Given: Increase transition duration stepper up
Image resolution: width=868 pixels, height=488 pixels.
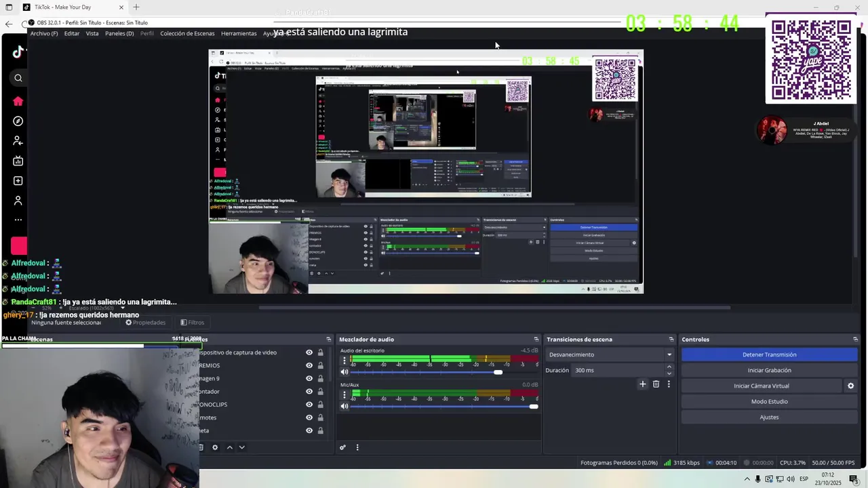Looking at the screenshot, I should (669, 367).
